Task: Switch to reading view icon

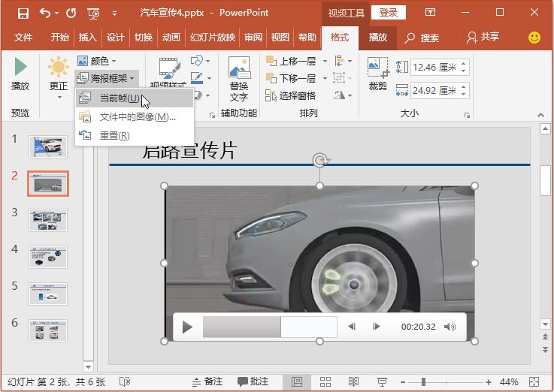Action: (353, 381)
